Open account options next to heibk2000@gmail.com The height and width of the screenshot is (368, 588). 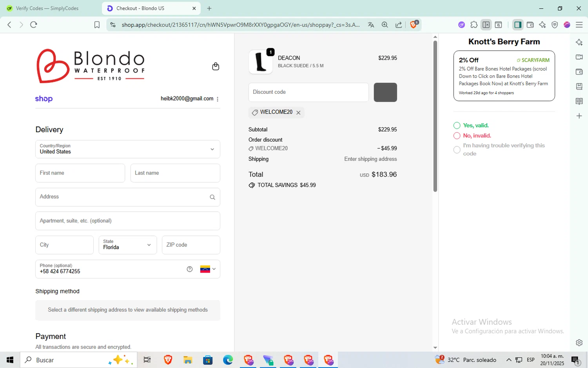218,99
